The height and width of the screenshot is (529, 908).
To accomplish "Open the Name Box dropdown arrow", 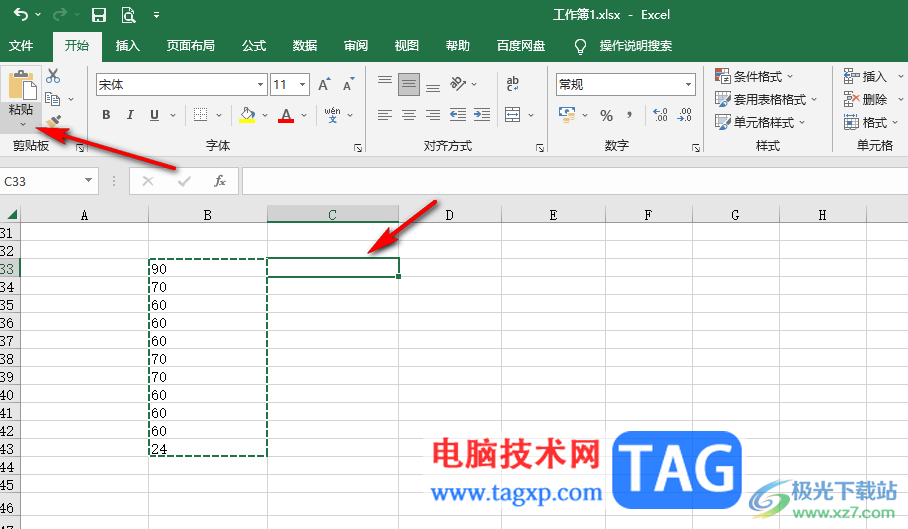I will coord(88,181).
